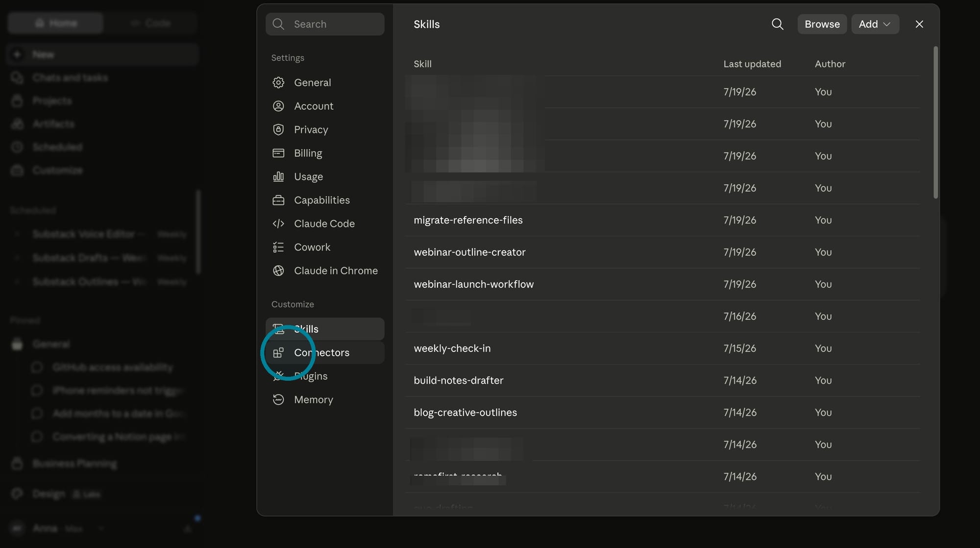Open the weekly-check-in skill
The width and height of the screenshot is (980, 548).
pyautogui.click(x=662, y=349)
